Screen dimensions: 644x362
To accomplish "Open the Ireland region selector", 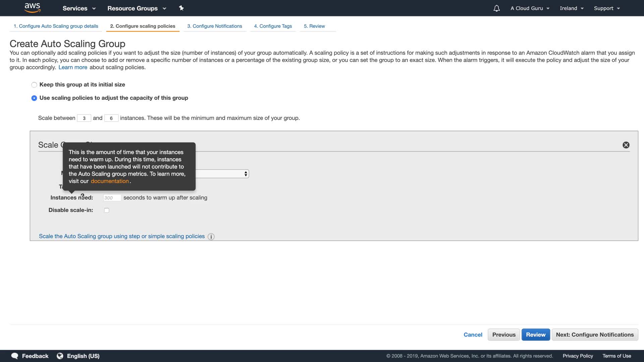I will click(572, 8).
